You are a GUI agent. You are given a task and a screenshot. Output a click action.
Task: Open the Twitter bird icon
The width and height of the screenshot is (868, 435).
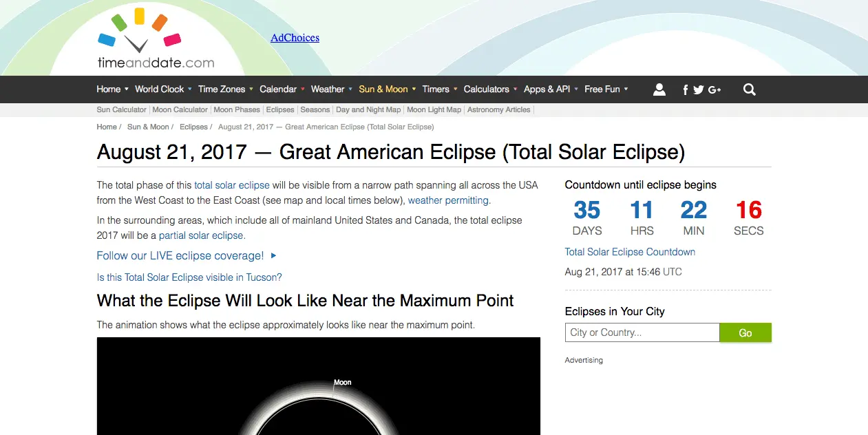[x=699, y=89]
